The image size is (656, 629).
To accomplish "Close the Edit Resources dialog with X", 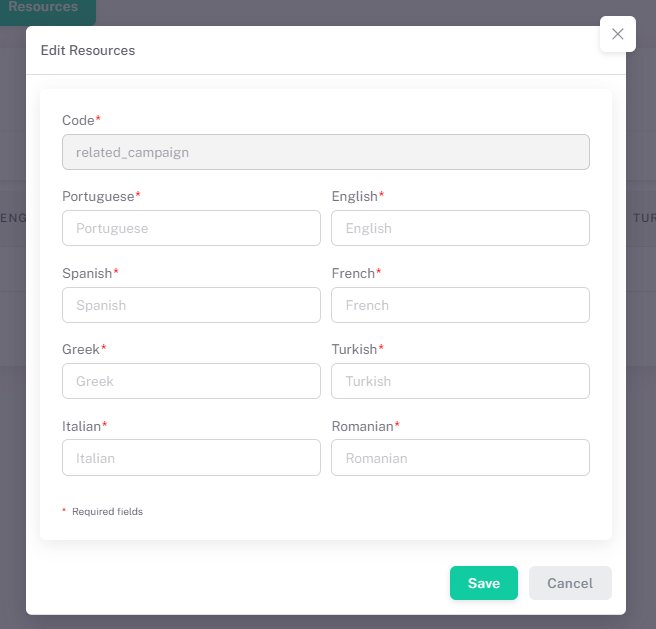I will [x=617, y=34].
